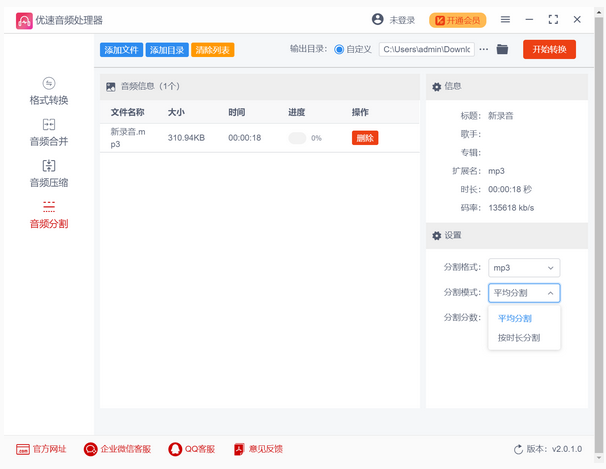The width and height of the screenshot is (606, 469).
Task: Click the 版本 v2.0.1.0 text
Action: click(554, 449)
